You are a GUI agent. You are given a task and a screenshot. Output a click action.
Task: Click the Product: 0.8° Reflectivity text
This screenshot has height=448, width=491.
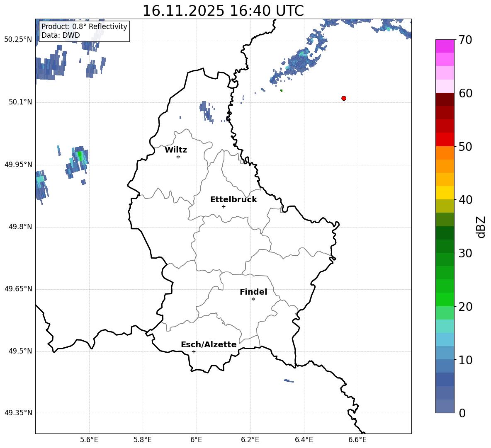click(84, 26)
